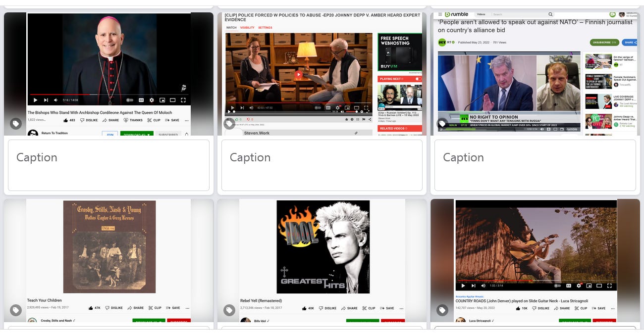Screen dimensions: 644x335
Task: Open three-dot menu under Rebel Yell
Action: [x=402, y=308]
